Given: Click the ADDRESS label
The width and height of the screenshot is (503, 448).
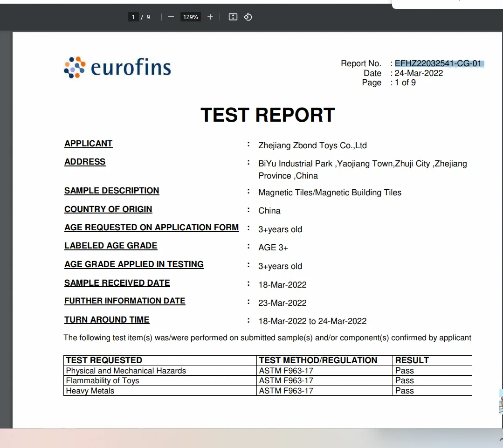Looking at the screenshot, I should pos(85,162).
